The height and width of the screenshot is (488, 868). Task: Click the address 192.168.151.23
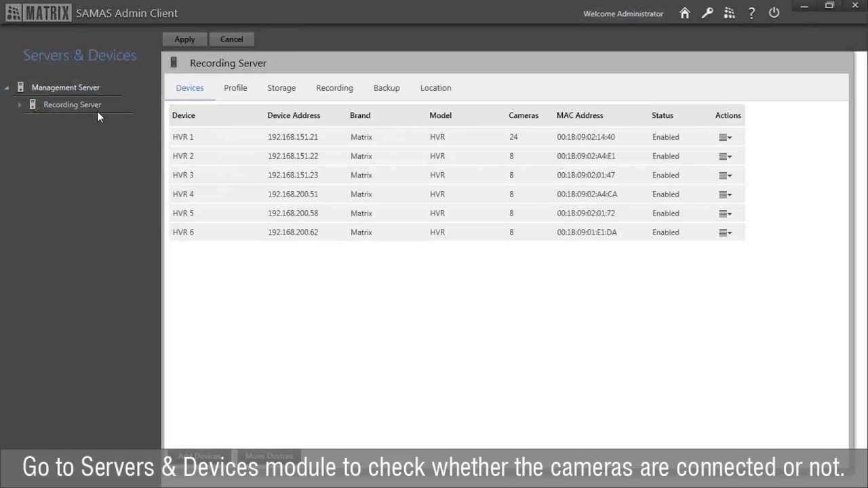293,175
